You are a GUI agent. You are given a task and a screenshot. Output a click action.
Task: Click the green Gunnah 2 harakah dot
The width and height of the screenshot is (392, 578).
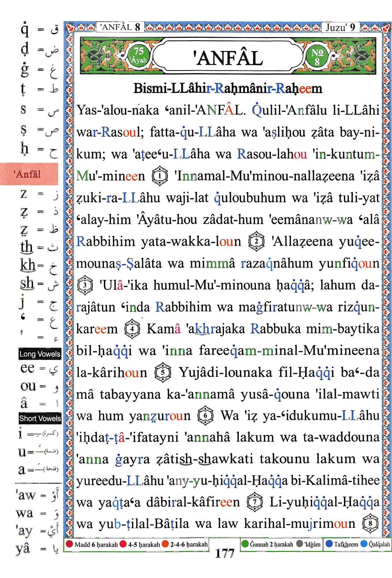click(x=245, y=544)
